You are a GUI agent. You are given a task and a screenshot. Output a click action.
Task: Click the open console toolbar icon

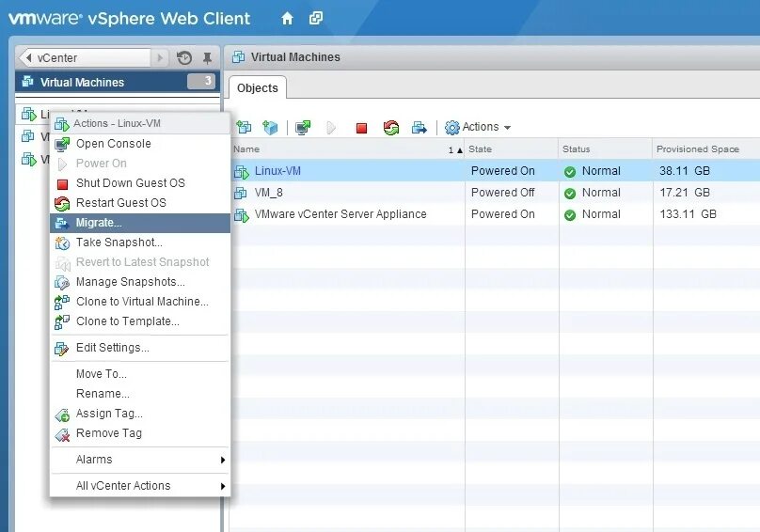(303, 128)
